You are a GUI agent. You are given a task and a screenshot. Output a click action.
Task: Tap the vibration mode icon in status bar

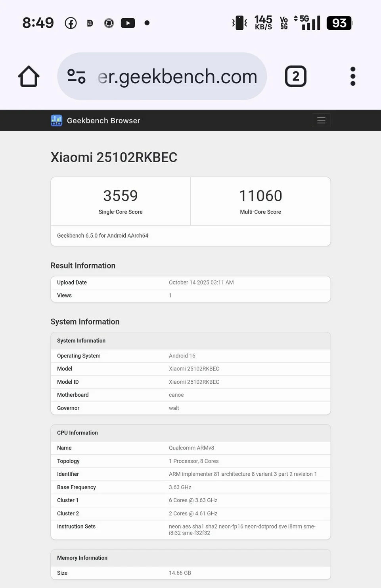pos(239,23)
